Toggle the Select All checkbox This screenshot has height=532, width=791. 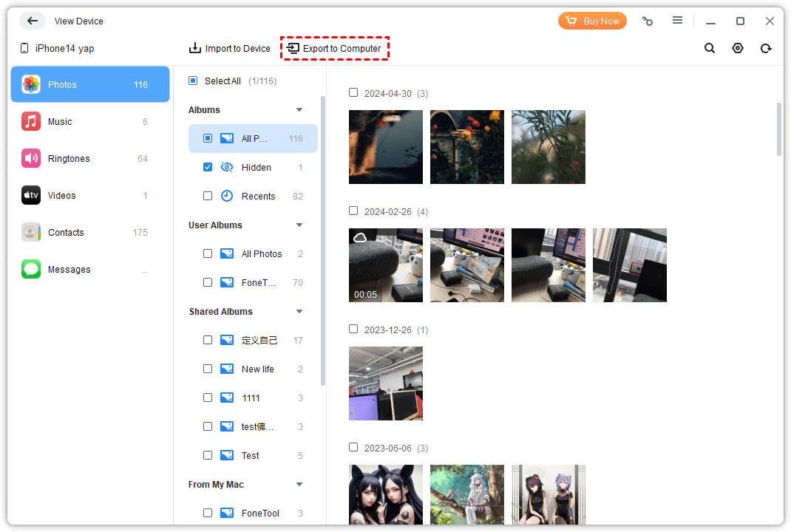tap(194, 81)
